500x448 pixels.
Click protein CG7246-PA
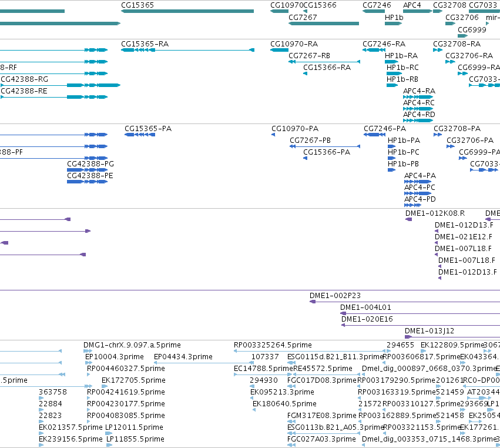coord(385,129)
